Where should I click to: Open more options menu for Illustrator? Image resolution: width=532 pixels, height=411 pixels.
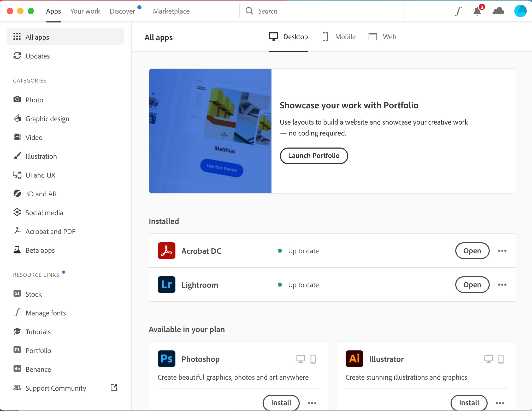click(500, 403)
